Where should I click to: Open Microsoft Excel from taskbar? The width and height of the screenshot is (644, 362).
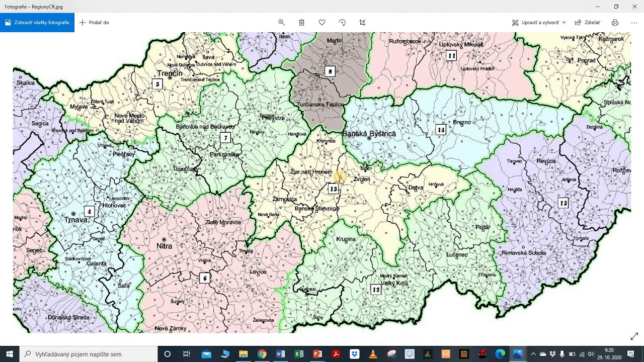[299, 354]
